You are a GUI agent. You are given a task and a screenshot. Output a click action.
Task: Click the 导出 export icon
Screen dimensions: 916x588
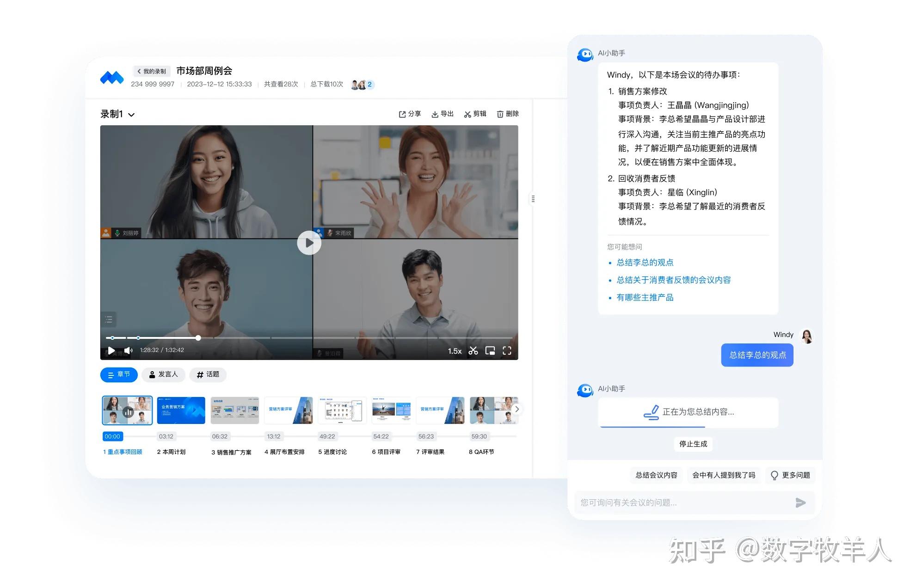(x=435, y=114)
